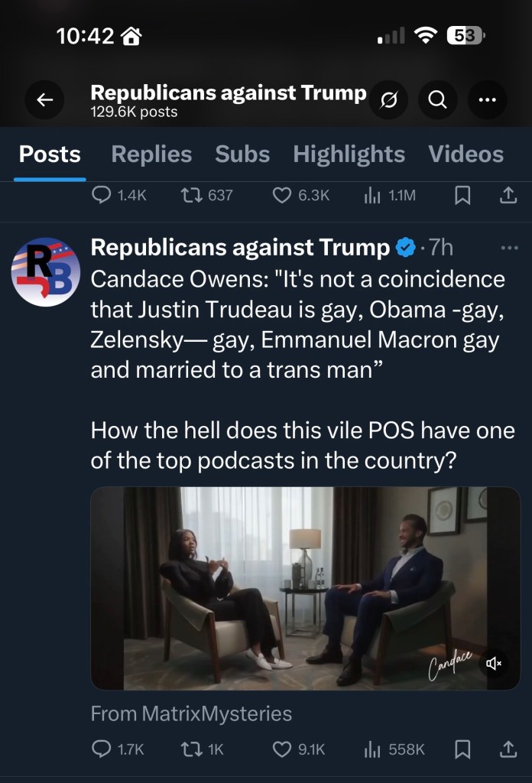Tap the Republicans against Trump post author name
The width and height of the screenshot is (532, 783).
pyautogui.click(x=240, y=248)
